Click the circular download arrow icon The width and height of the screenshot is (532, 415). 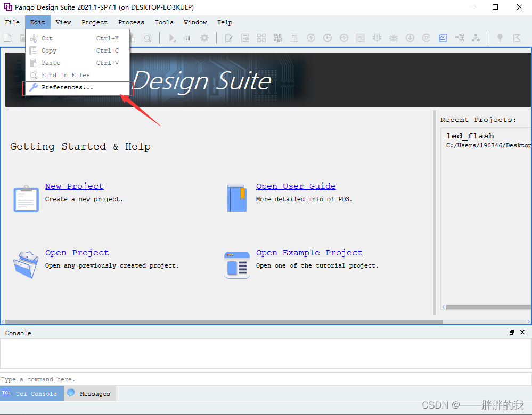(x=410, y=38)
